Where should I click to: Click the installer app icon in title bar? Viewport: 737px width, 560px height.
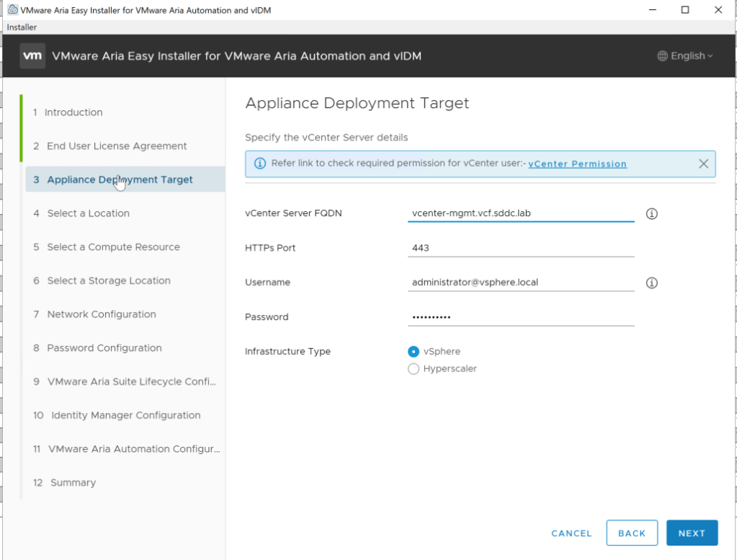click(x=12, y=10)
